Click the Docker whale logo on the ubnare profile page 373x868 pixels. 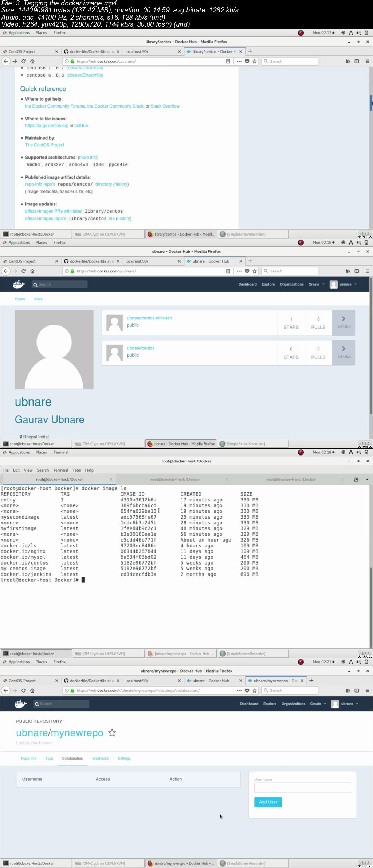pos(19,284)
